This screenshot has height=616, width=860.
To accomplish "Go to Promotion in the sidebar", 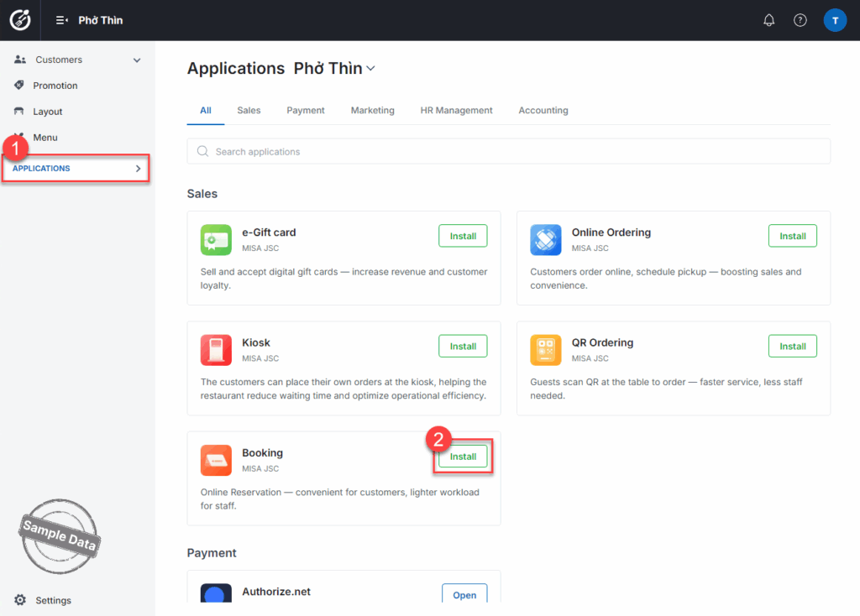I will [x=55, y=86].
